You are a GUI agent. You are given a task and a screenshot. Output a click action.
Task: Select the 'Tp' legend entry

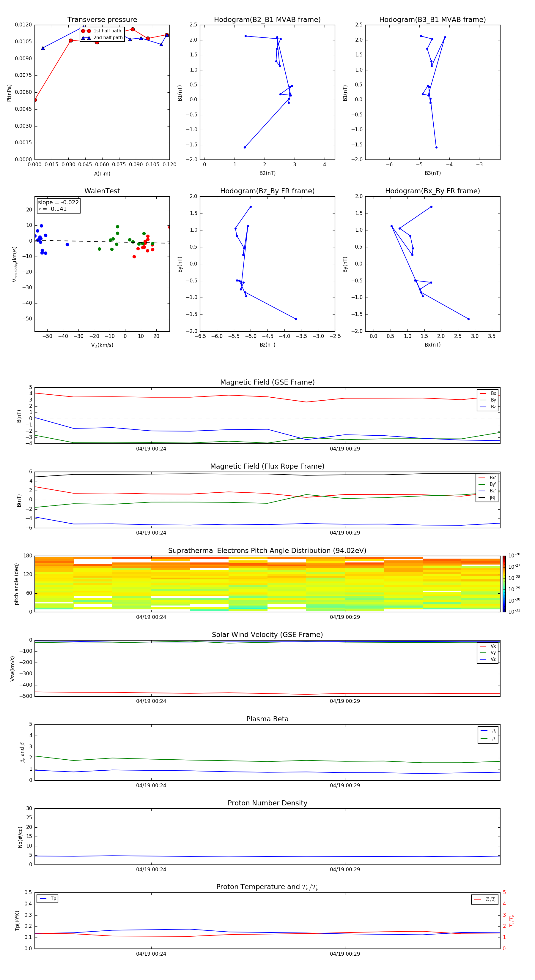(48, 899)
